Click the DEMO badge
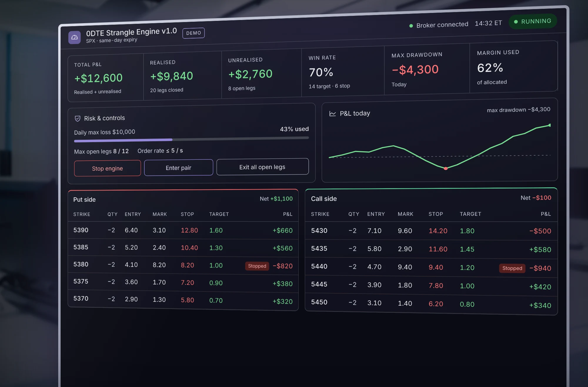The height and width of the screenshot is (387, 588). (193, 33)
